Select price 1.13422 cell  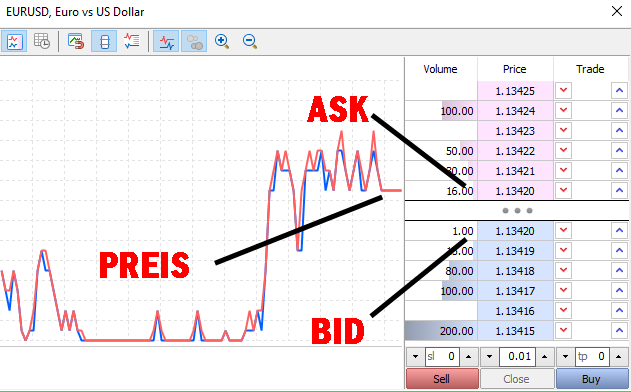(516, 151)
